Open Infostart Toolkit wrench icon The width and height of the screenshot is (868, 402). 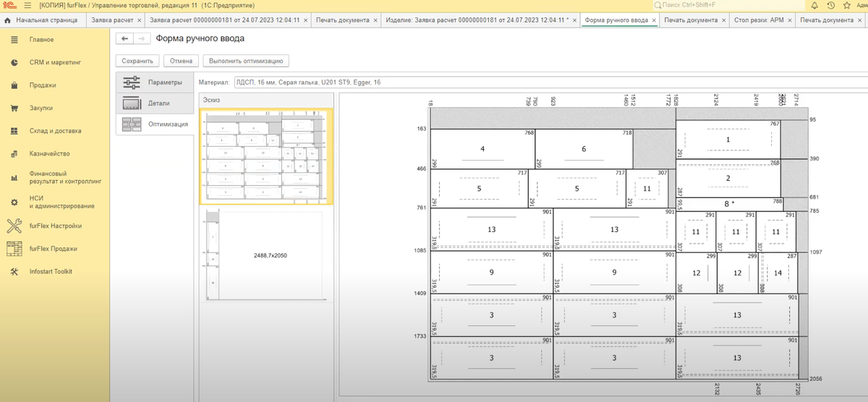(14, 272)
